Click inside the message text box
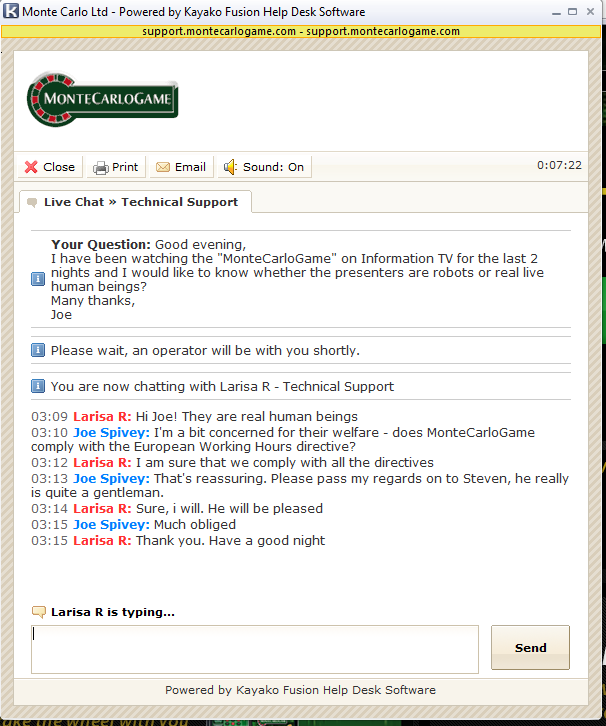The width and height of the screenshot is (606, 726). tap(255, 649)
